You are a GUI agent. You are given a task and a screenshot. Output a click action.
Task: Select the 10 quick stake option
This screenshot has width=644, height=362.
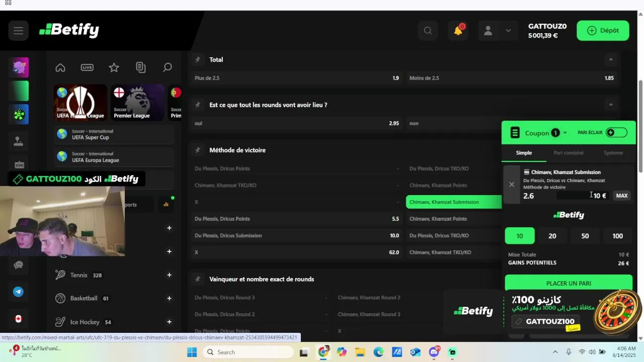tap(520, 236)
